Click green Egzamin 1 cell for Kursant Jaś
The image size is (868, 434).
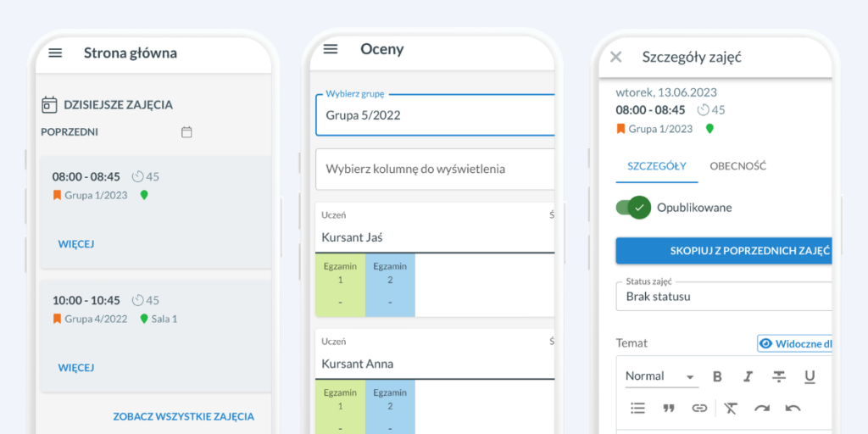click(340, 284)
